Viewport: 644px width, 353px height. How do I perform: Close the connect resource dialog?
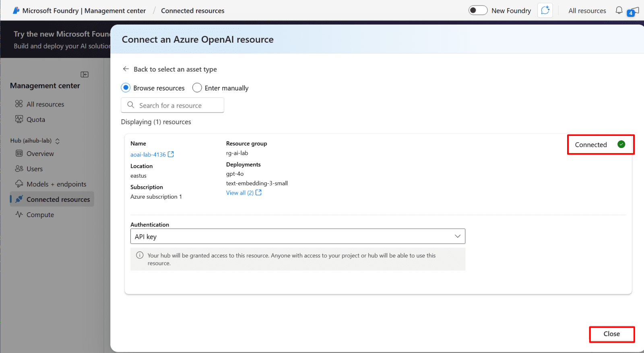click(x=612, y=334)
